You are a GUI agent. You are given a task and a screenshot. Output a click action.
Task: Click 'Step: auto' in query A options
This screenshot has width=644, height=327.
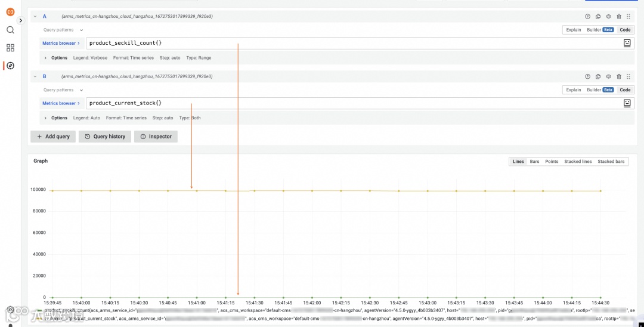170,58
